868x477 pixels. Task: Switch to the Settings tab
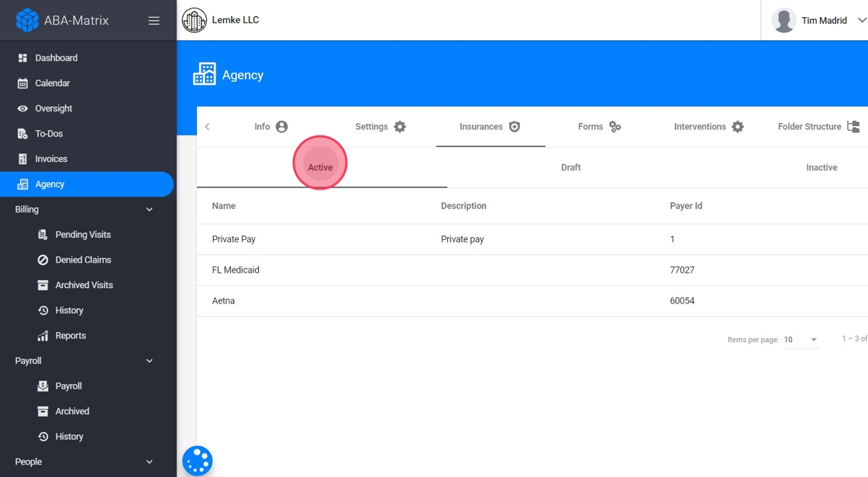[x=381, y=127]
